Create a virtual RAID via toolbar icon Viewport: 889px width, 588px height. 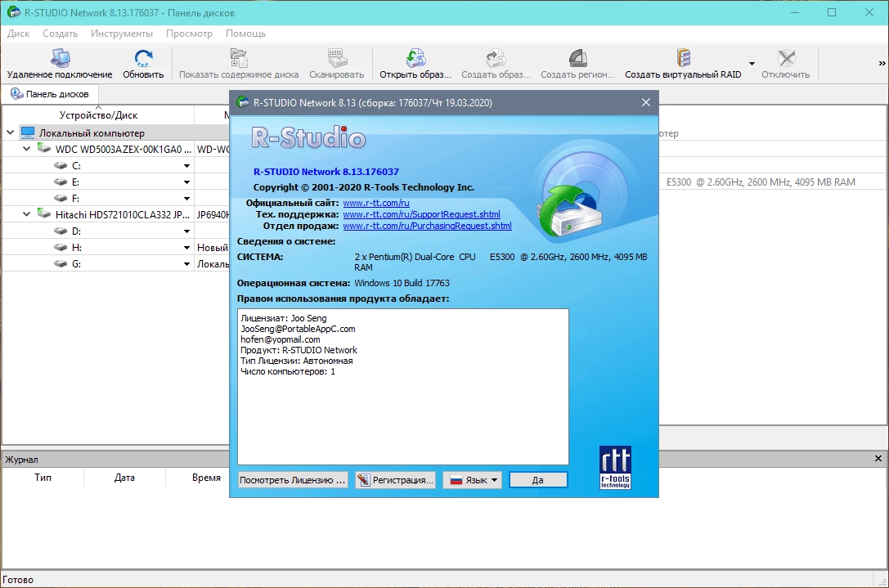tap(683, 64)
